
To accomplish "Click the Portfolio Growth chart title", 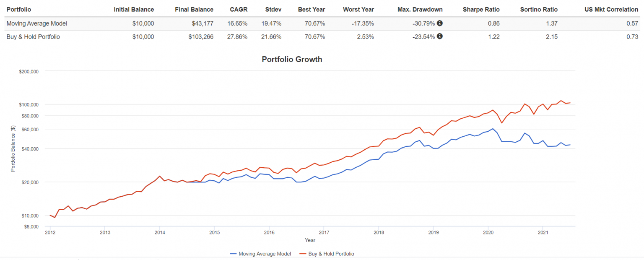I will click(292, 59).
